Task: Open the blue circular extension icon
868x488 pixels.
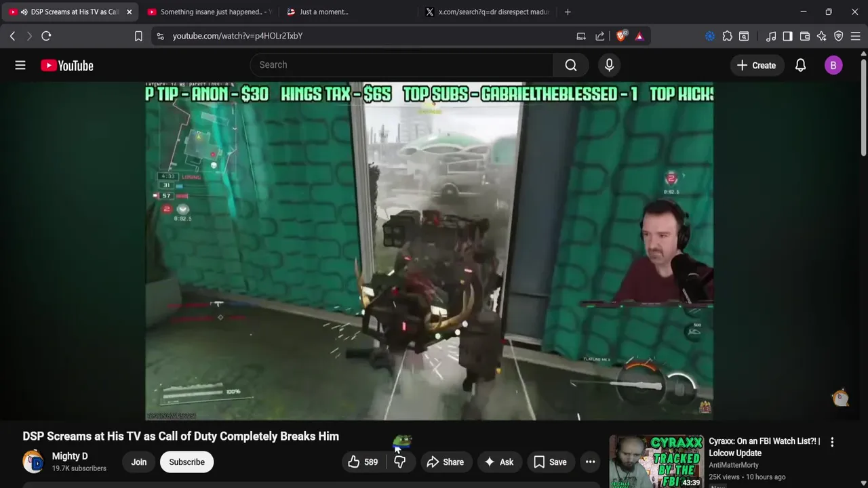Action: point(710,36)
